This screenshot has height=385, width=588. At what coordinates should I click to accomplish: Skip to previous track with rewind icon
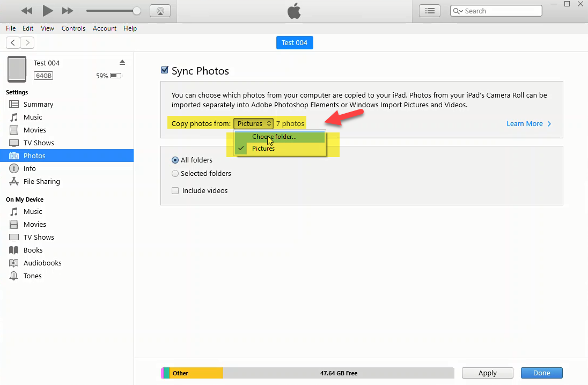coord(26,11)
